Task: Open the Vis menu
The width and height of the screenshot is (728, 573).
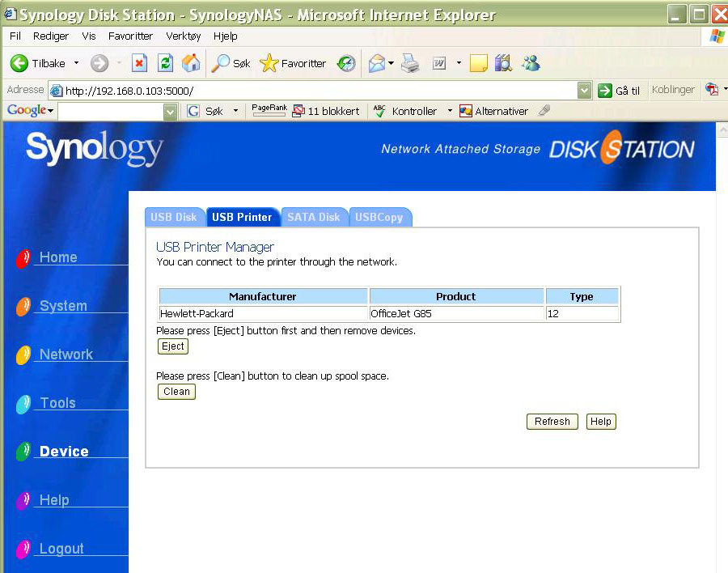Action: point(89,36)
